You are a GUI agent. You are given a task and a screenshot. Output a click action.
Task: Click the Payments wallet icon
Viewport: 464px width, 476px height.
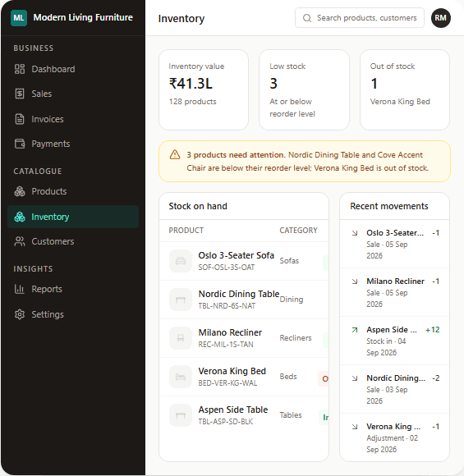20,144
